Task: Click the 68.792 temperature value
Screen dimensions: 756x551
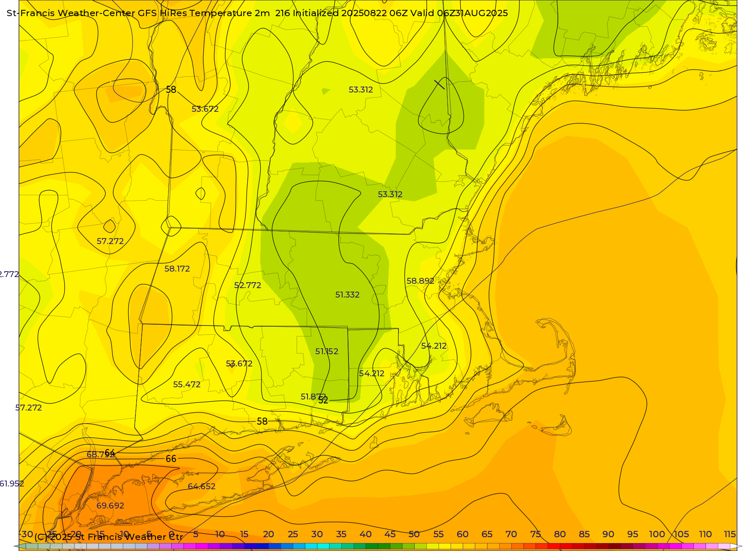Action: click(100, 455)
